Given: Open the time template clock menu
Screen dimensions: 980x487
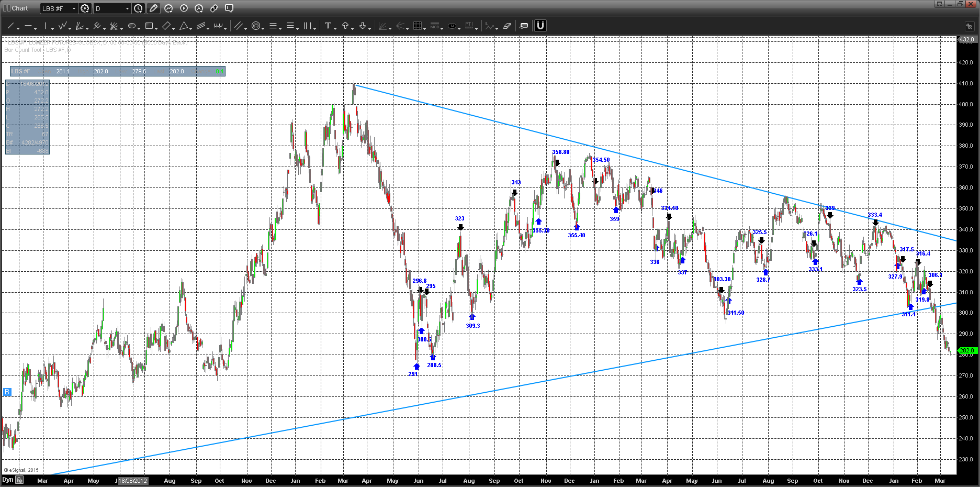Looking at the screenshot, I should click(138, 8).
